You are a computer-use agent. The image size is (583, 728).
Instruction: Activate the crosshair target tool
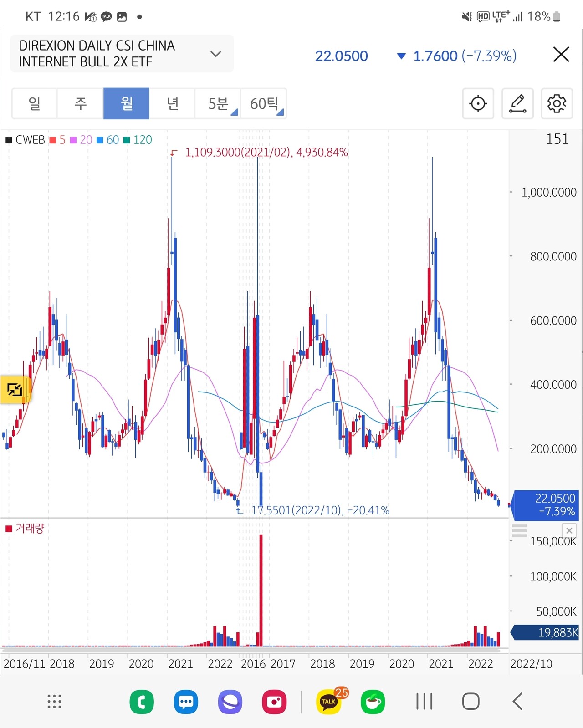click(478, 104)
